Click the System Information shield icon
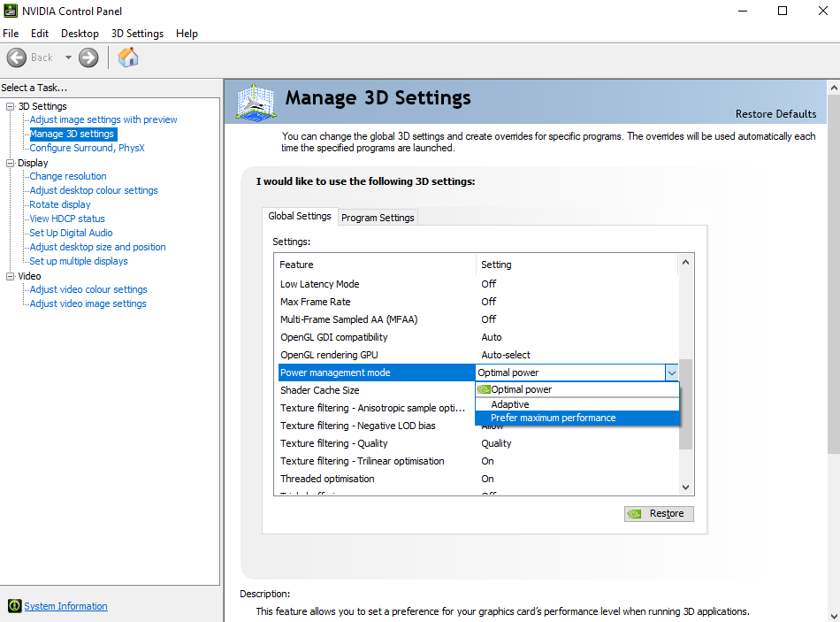 (14, 606)
